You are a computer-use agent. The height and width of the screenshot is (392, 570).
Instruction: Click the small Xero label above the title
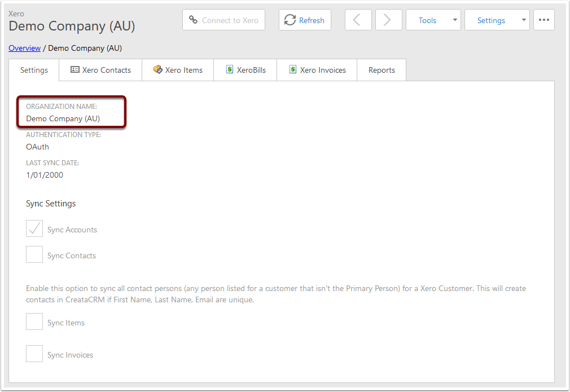[16, 14]
